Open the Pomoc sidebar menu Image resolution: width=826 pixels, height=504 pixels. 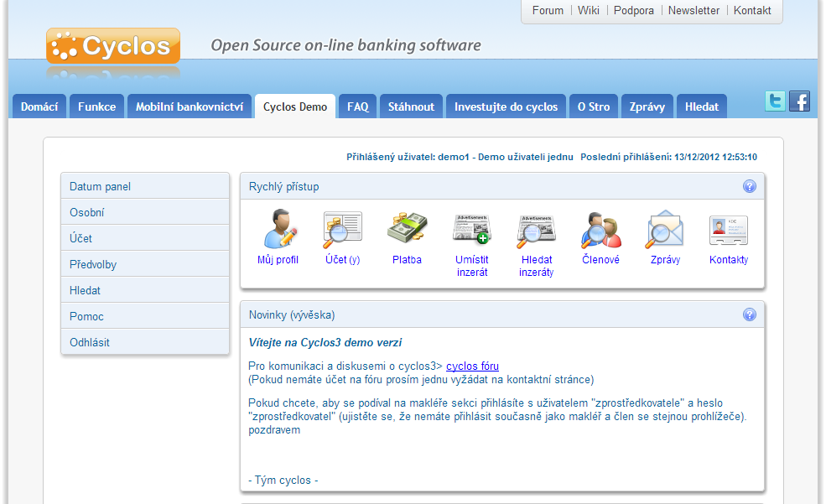point(145,316)
